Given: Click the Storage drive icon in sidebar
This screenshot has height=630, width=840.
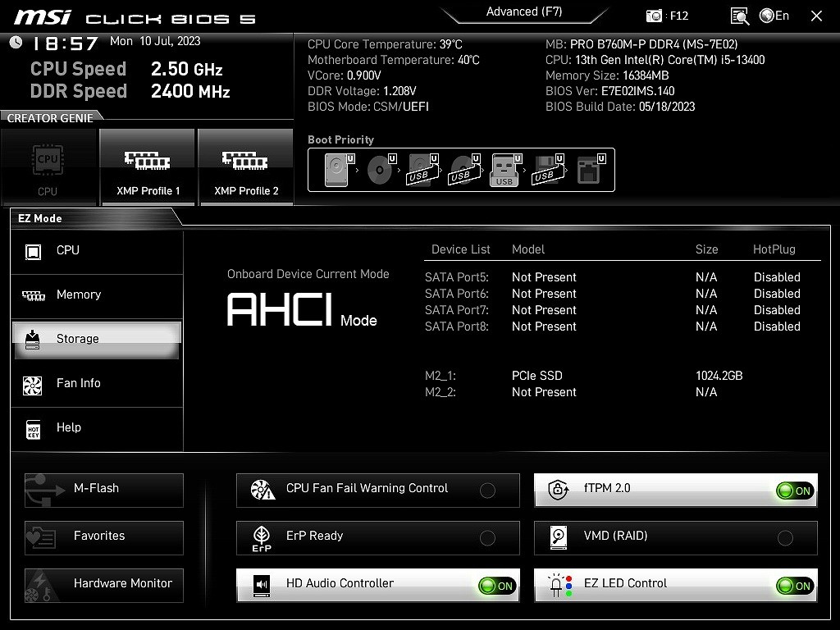Looking at the screenshot, I should click(x=33, y=340).
